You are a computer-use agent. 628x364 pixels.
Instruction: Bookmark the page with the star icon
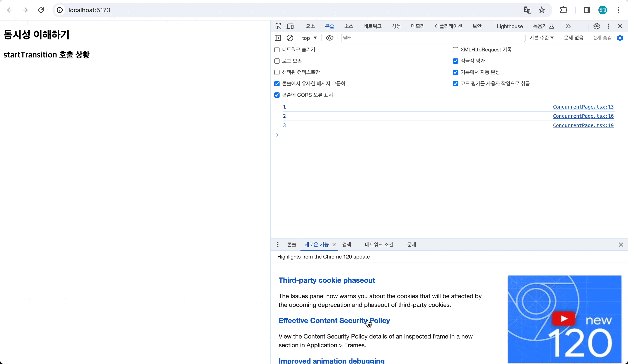coord(541,10)
